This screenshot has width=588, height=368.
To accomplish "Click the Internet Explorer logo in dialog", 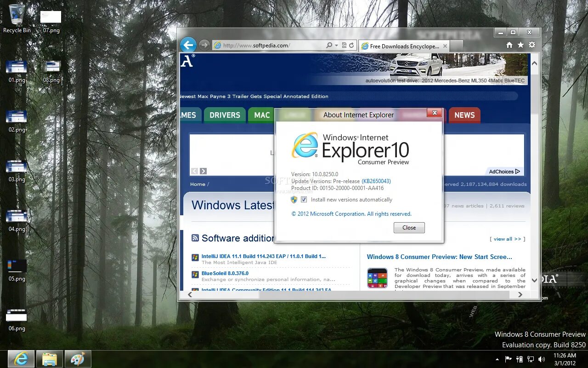I will click(x=305, y=145).
